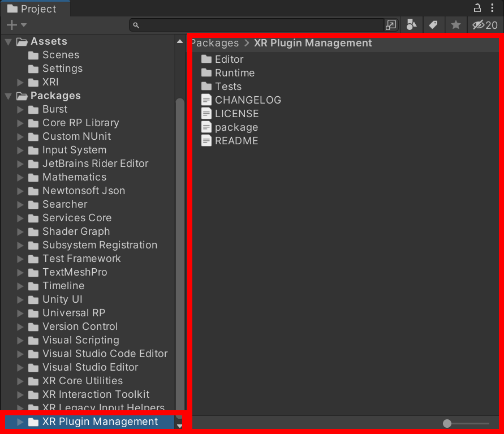504x434 pixels.
Task: Expand the Core RP Library arrow
Action: click(x=20, y=123)
